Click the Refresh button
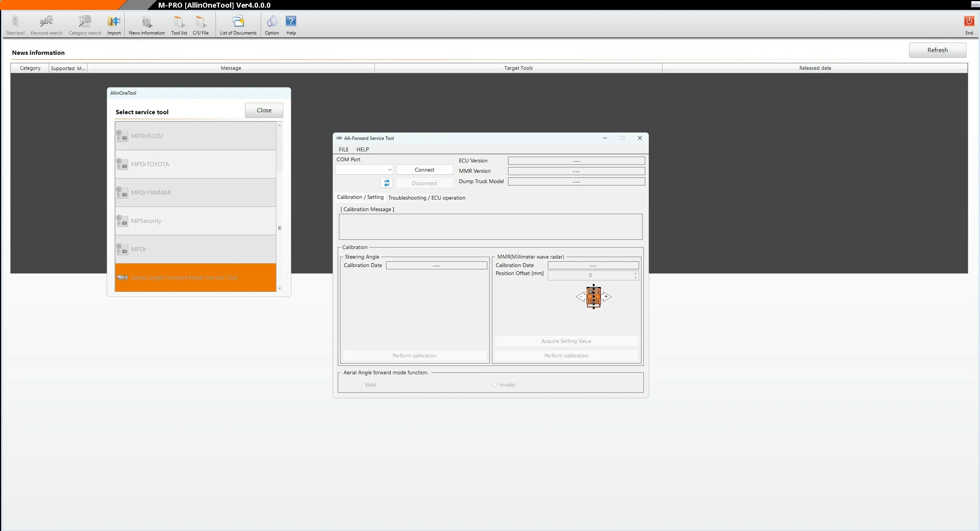 point(938,50)
